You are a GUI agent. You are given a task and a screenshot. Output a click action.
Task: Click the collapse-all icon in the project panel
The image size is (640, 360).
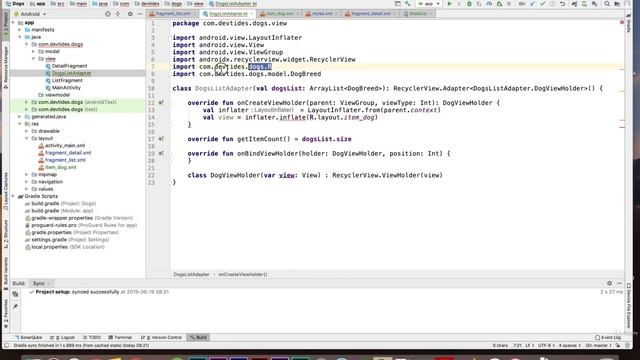[118, 14]
